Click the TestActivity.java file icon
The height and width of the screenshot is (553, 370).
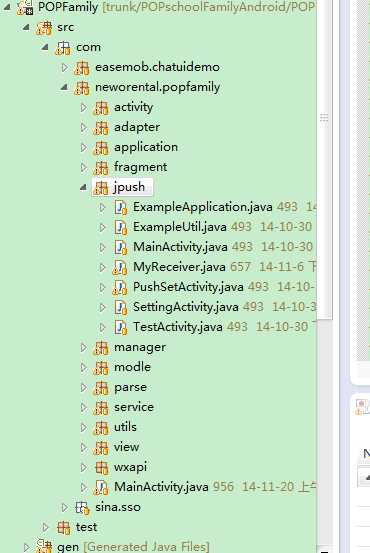[x=120, y=328]
